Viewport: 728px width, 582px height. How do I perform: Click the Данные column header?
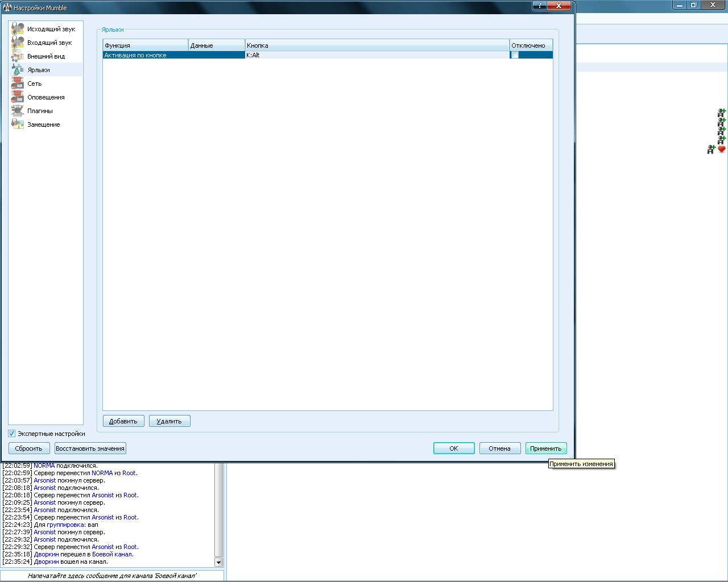216,45
